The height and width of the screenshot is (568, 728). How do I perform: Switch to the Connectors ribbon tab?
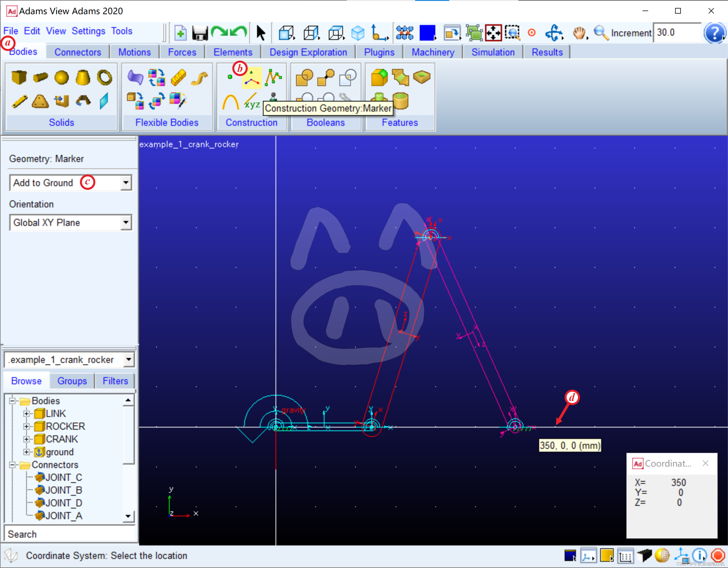(78, 52)
